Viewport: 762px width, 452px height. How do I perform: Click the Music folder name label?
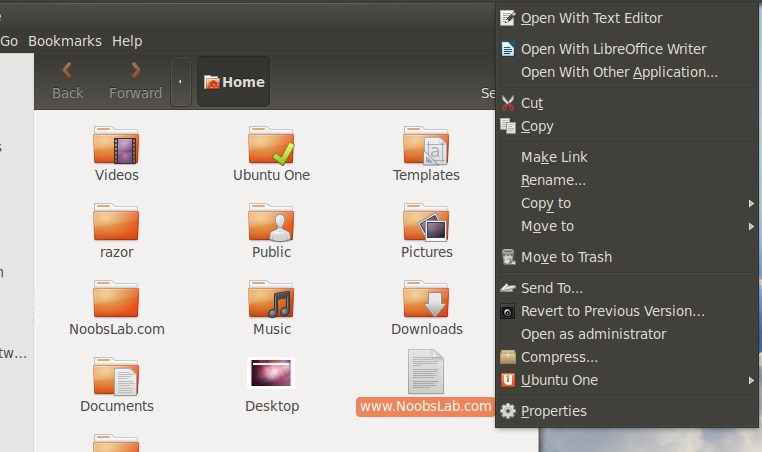coord(272,329)
